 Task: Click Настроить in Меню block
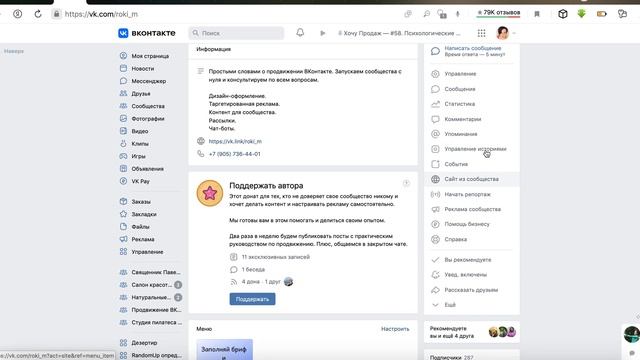coord(395,329)
